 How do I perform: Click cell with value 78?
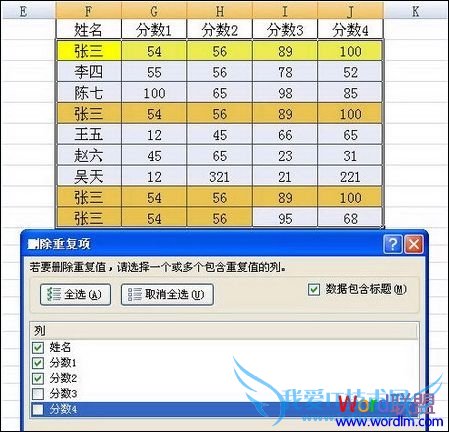pyautogui.click(x=285, y=72)
